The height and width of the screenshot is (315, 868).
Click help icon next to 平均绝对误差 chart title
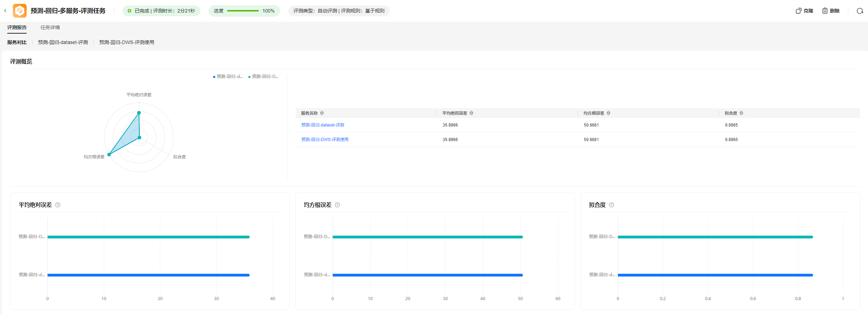[58, 205]
